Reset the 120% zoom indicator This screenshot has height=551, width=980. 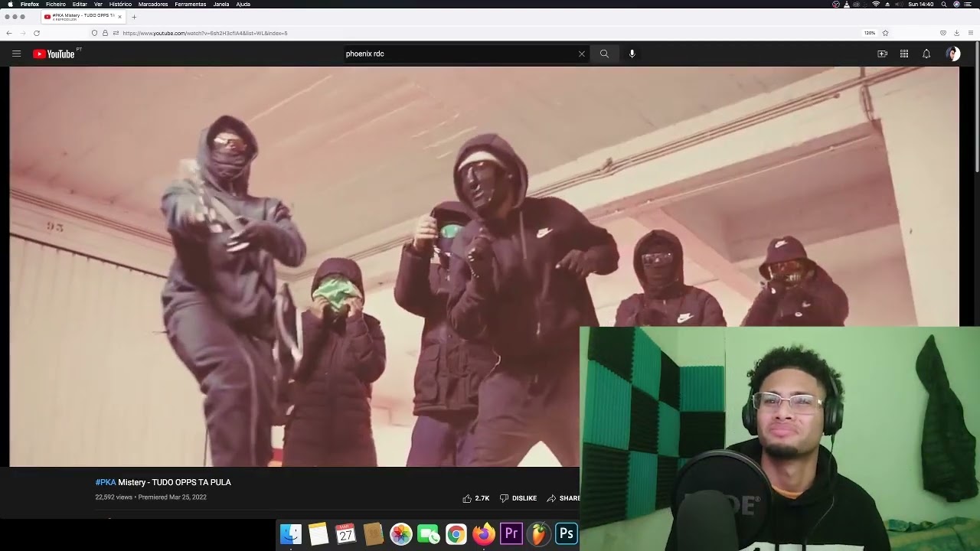click(x=870, y=33)
